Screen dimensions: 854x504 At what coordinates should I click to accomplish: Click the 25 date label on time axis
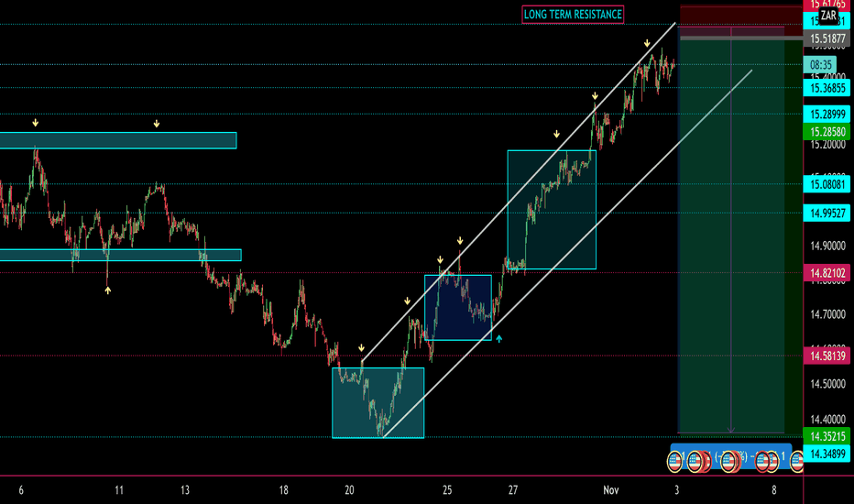(x=447, y=490)
